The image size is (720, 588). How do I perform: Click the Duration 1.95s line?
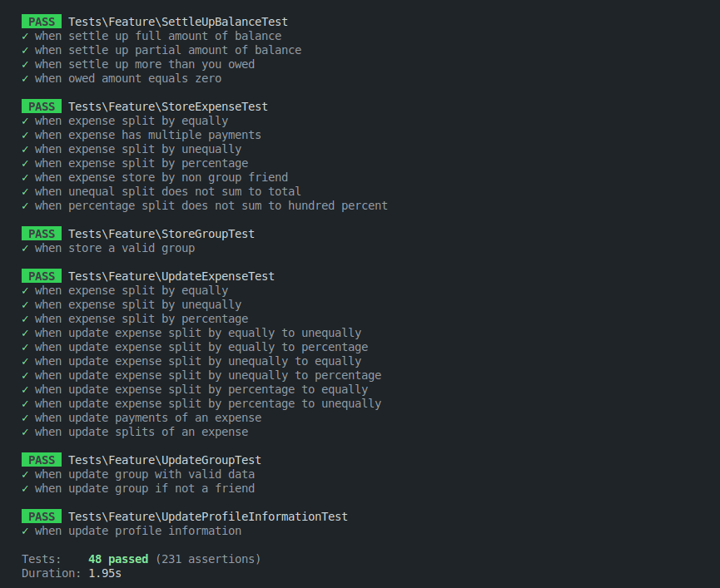(72, 573)
